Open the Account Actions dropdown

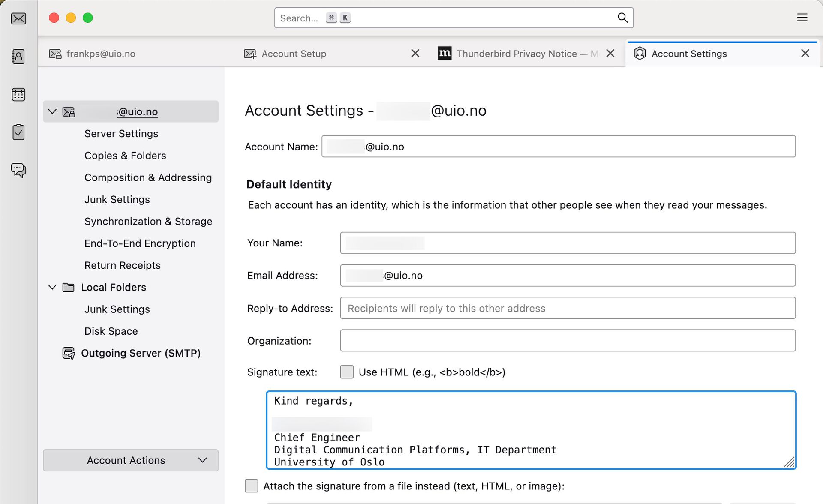[131, 460]
